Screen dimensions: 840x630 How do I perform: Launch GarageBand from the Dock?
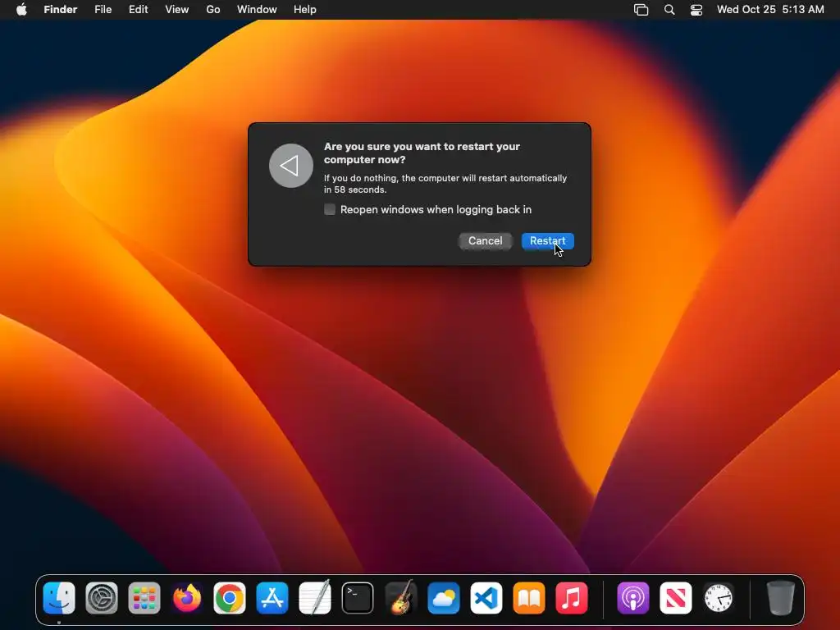[x=400, y=598]
